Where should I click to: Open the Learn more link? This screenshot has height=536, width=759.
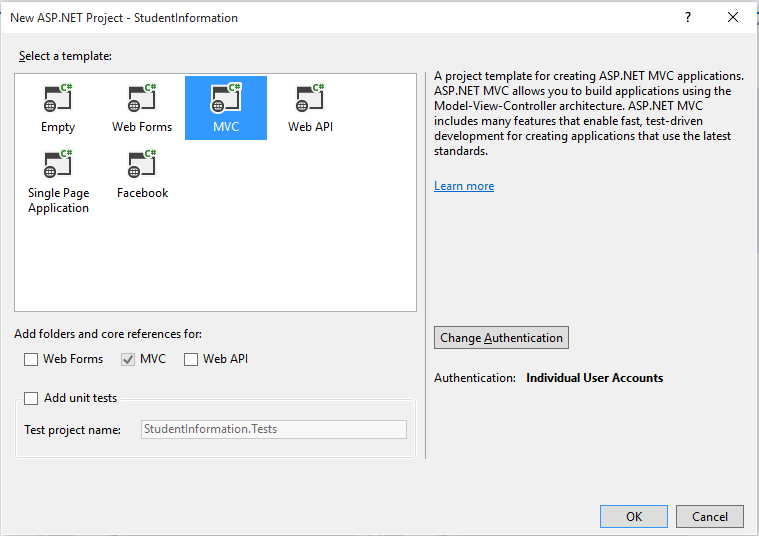pos(464,186)
